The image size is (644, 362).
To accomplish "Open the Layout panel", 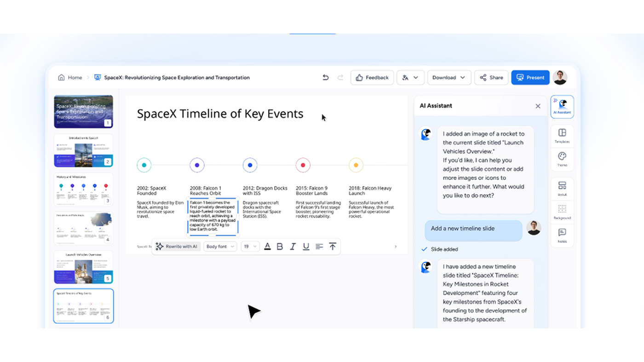I will (562, 189).
